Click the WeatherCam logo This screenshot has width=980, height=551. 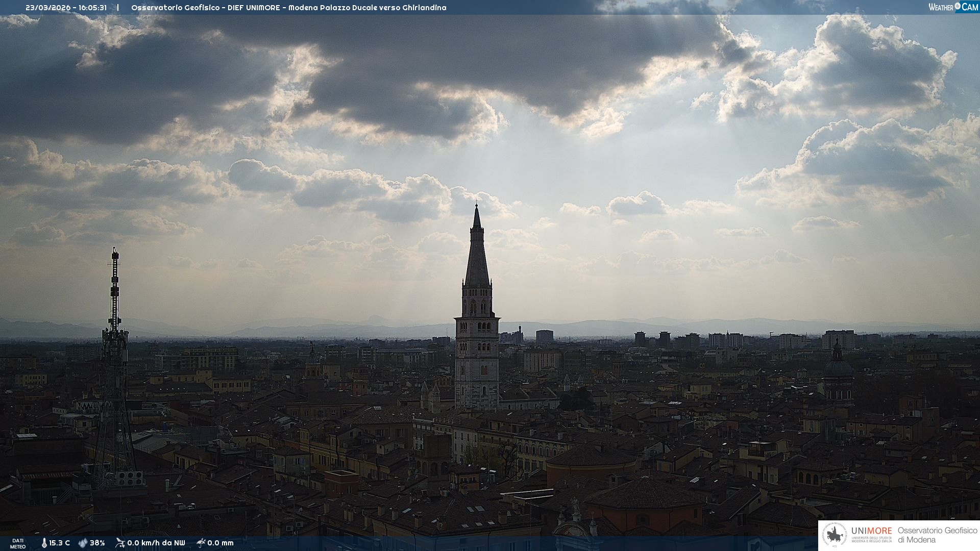point(953,7)
